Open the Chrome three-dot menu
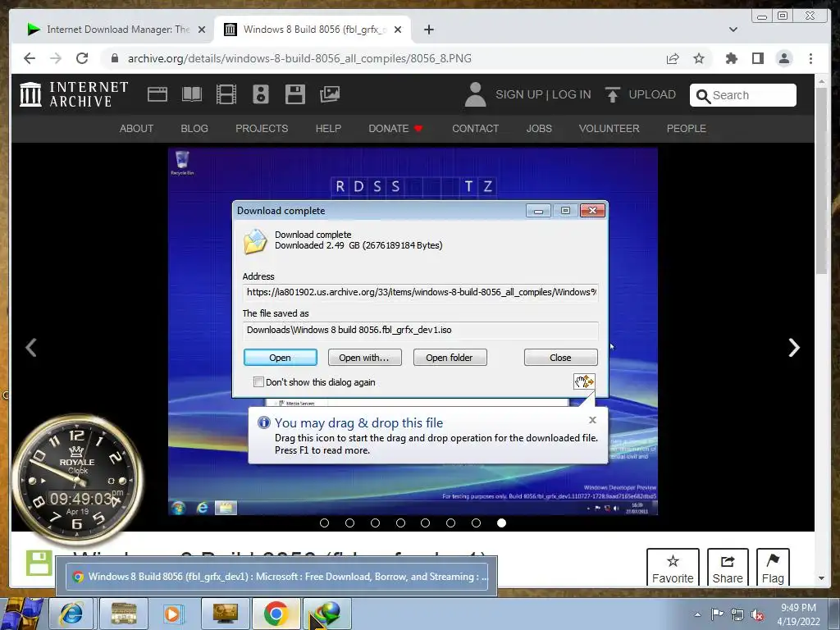The image size is (840, 630). pos(810,58)
